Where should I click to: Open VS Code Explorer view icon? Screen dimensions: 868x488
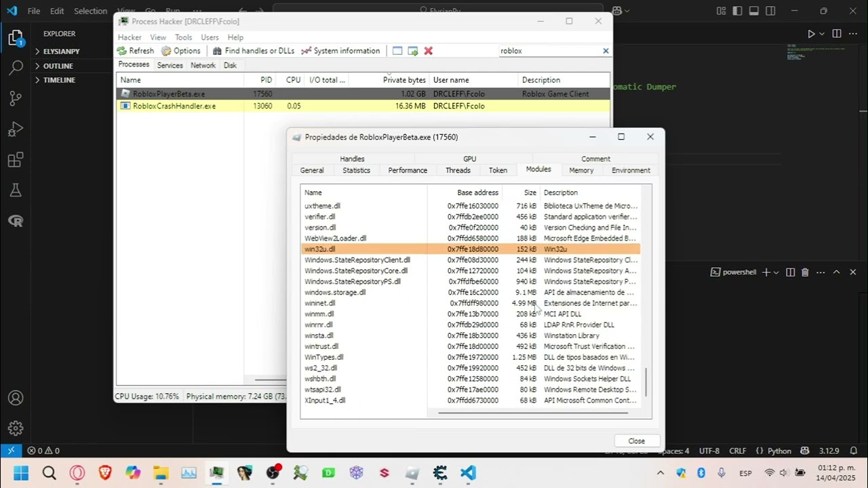click(x=15, y=38)
